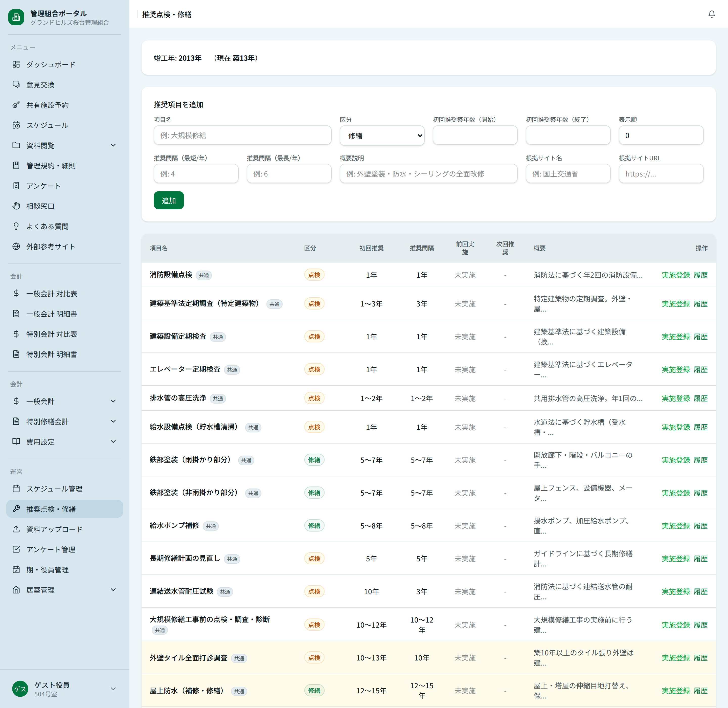This screenshot has height=708, width=728.
Task: Go to 共有施設予約 key icon
Action: (16, 105)
